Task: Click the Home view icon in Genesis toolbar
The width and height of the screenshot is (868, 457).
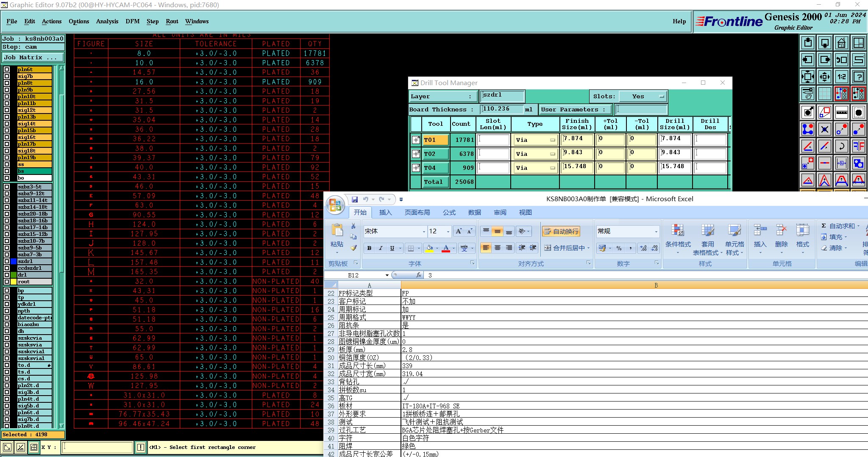Action: coord(841,43)
